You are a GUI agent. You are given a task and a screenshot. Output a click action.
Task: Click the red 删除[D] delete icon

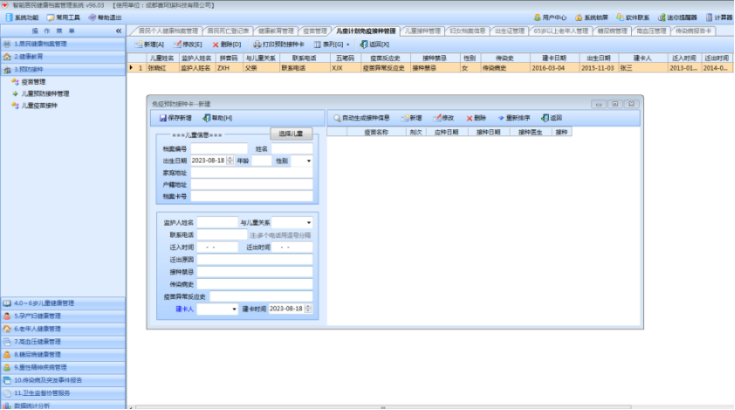215,45
